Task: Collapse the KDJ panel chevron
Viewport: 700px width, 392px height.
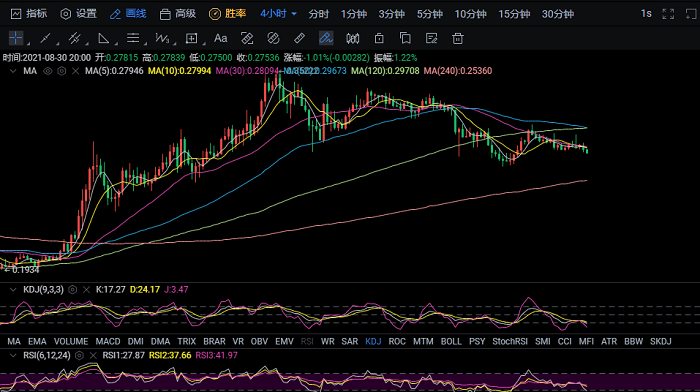Action: [13, 290]
